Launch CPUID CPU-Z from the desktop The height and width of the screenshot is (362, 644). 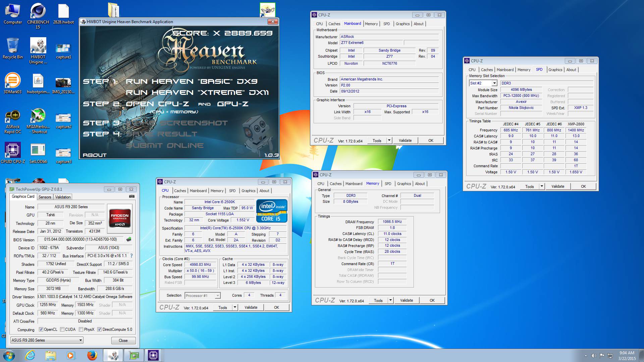(x=13, y=153)
